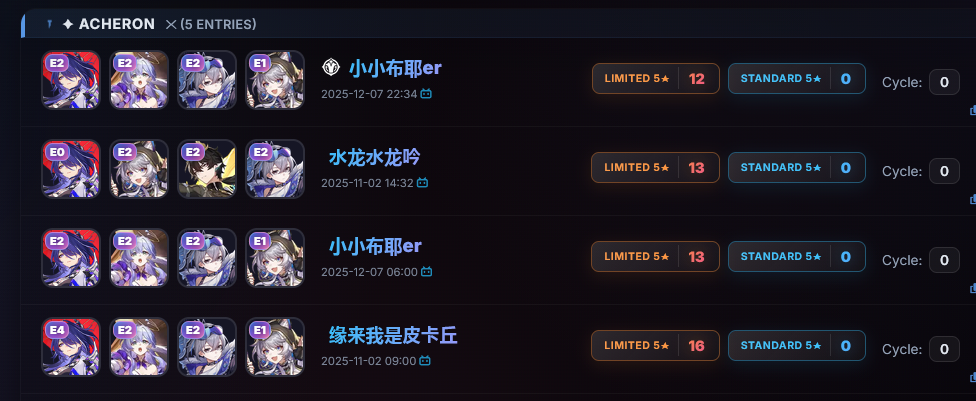Click the E1 cat-eared character in first row
This screenshot has width=976, height=401.
275,80
